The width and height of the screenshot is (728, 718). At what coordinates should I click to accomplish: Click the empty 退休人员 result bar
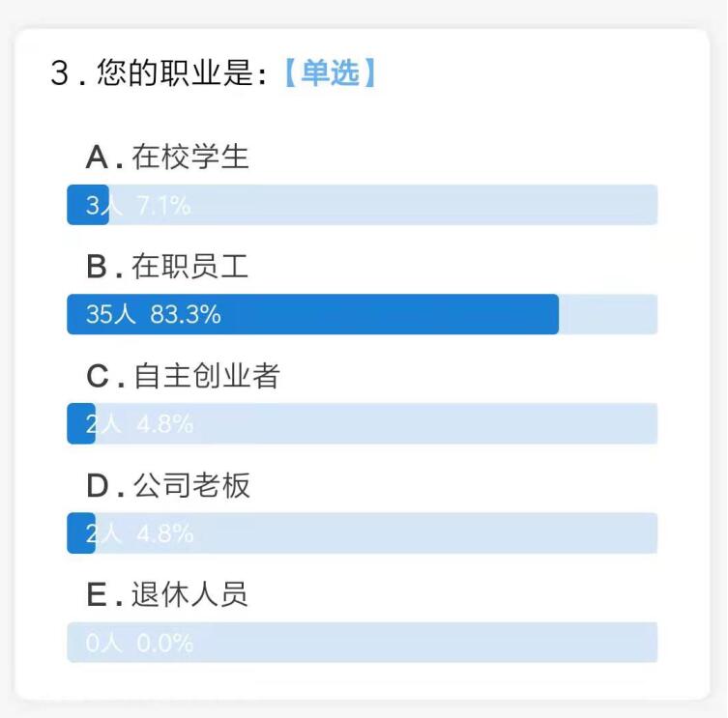tap(363, 643)
